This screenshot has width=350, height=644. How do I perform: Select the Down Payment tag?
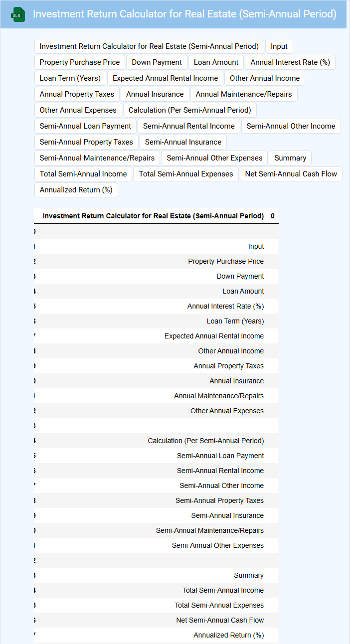pos(157,62)
